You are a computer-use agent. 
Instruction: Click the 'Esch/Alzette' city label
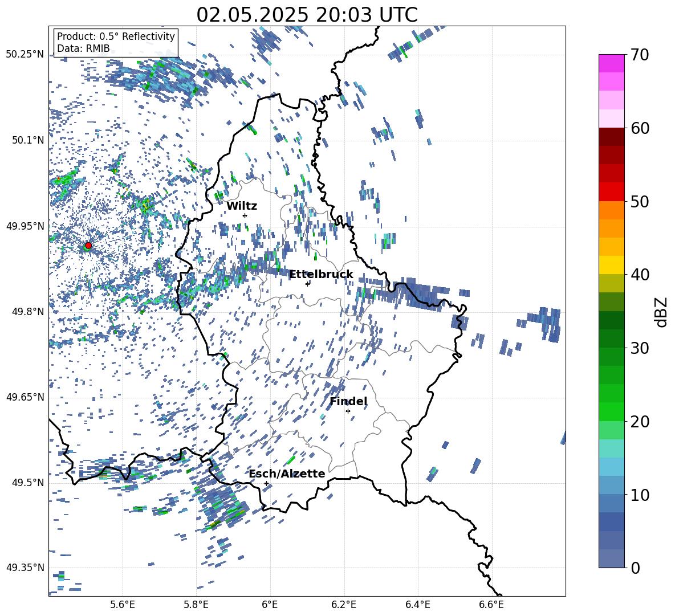tap(287, 474)
